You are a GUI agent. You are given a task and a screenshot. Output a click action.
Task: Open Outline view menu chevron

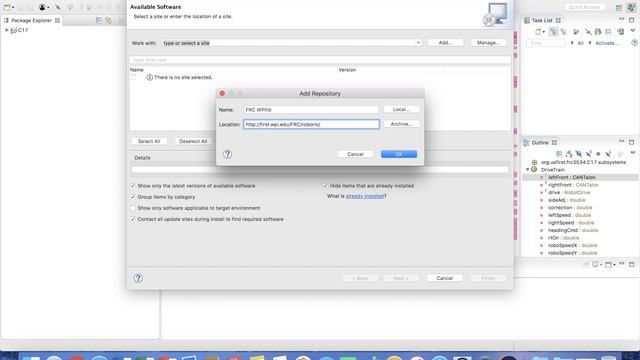coord(633,153)
